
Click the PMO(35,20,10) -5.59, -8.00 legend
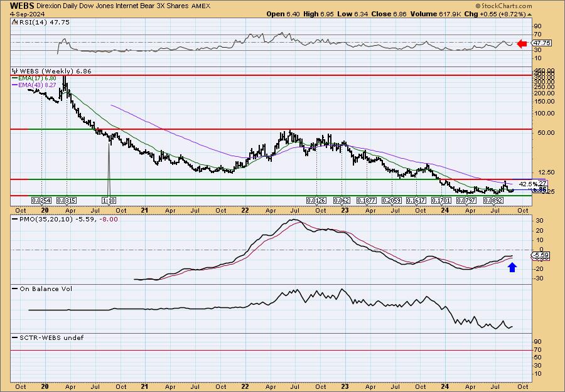pyautogui.click(x=68, y=220)
